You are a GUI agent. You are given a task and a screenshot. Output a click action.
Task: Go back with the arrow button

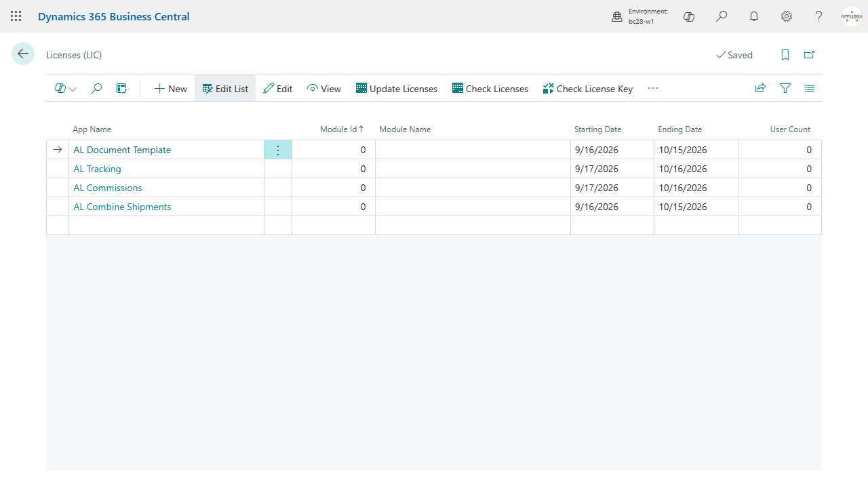tap(23, 54)
